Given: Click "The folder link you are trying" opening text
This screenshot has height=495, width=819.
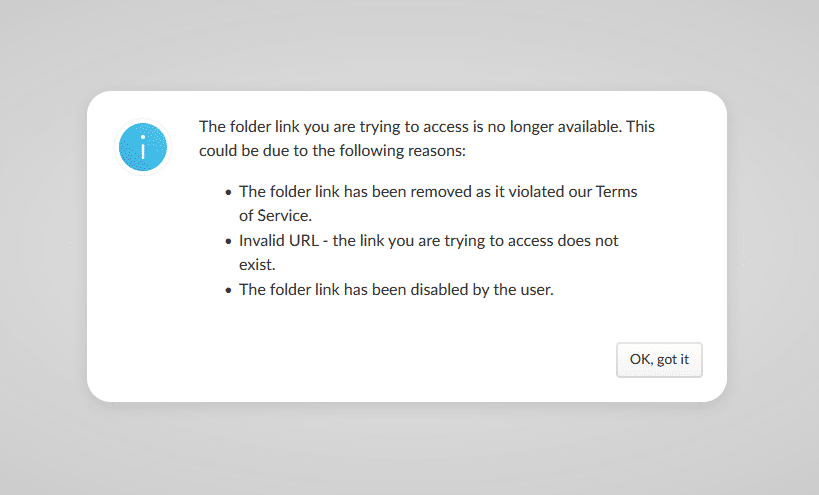Looking at the screenshot, I should pyautogui.click(x=300, y=127).
